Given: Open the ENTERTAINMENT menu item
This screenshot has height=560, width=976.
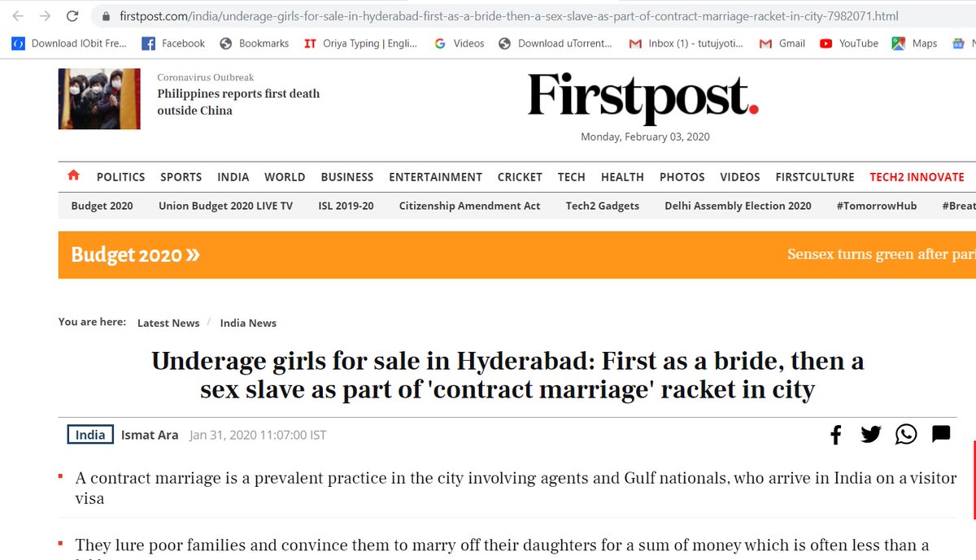Looking at the screenshot, I should 435,177.
